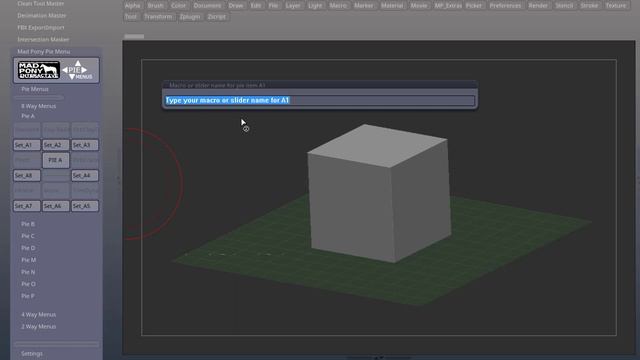Open the Zplugin menu
This screenshot has width=640, height=360.
[190, 17]
